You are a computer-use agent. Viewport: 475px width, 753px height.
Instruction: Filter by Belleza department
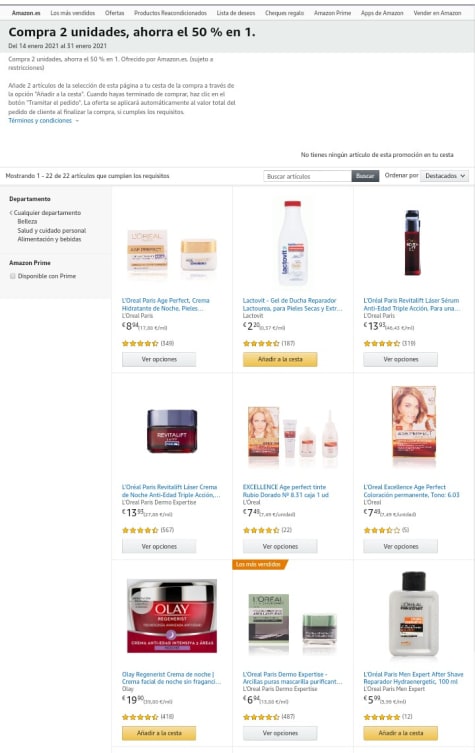coord(27,221)
